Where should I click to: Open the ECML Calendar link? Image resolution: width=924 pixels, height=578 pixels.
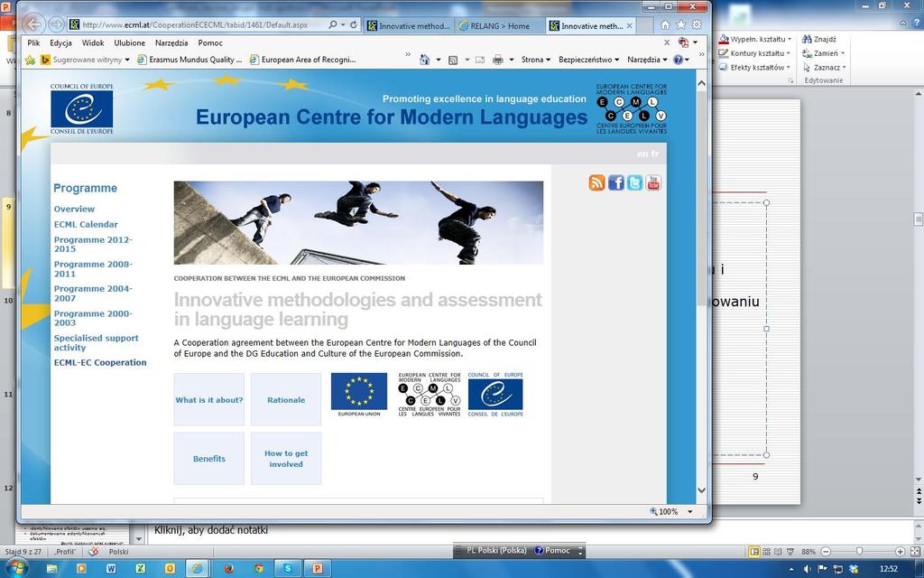pyautogui.click(x=86, y=224)
